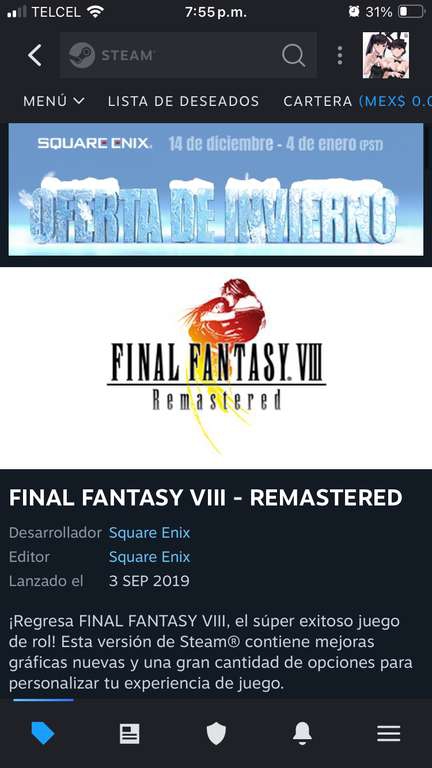Open the Square Enix Oferta de Invierno banner
This screenshot has width=432, height=768.
coord(216,189)
